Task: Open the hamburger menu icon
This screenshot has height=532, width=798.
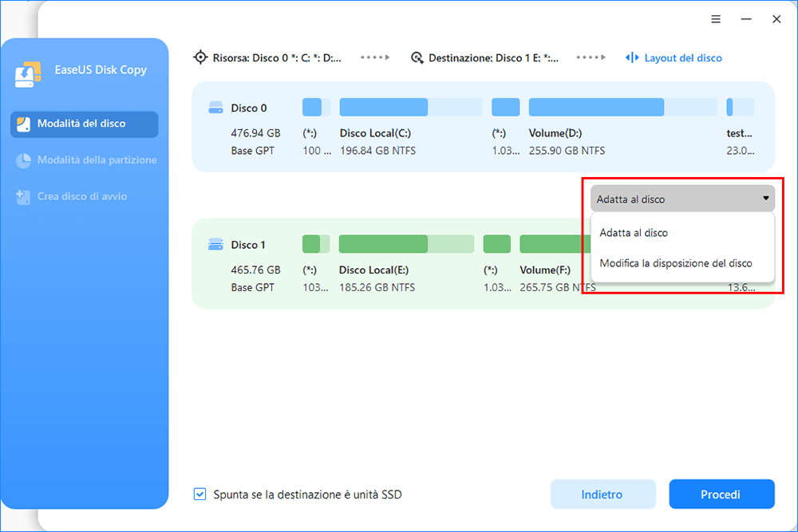Action: point(716,19)
